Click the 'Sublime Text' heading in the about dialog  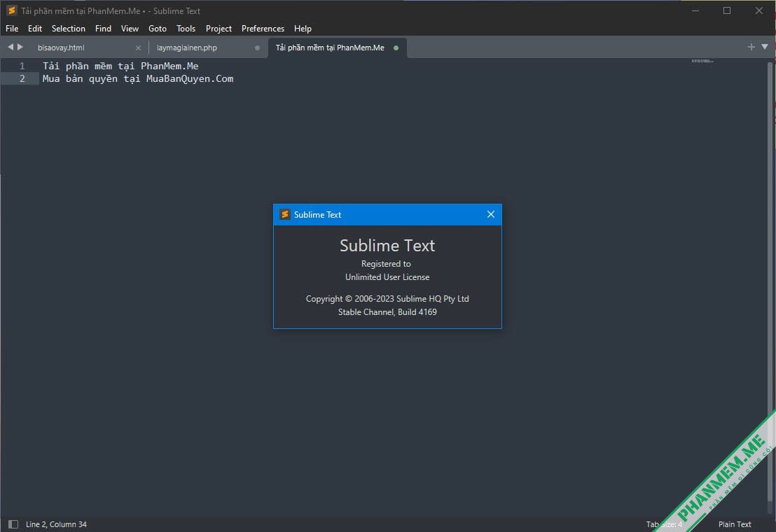[x=387, y=245]
